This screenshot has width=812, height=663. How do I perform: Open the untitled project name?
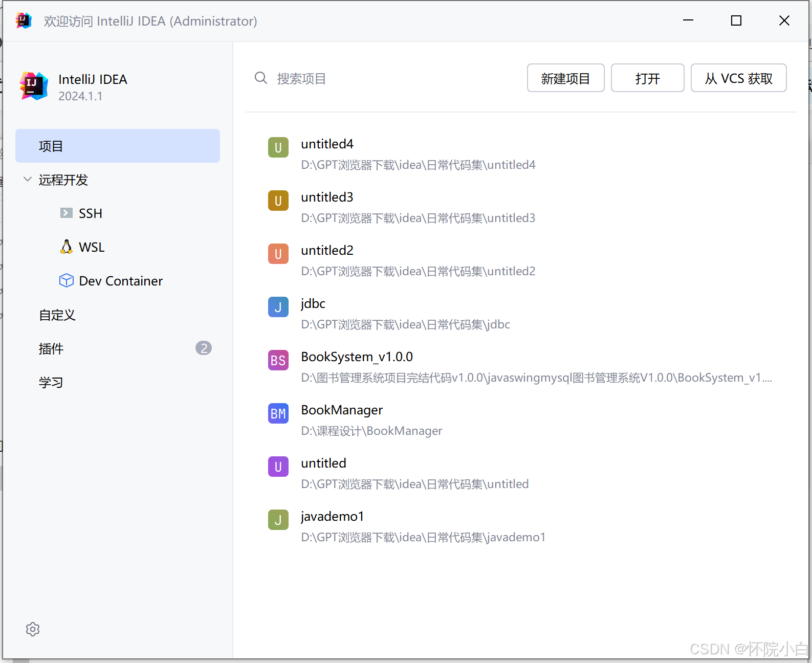pos(323,463)
